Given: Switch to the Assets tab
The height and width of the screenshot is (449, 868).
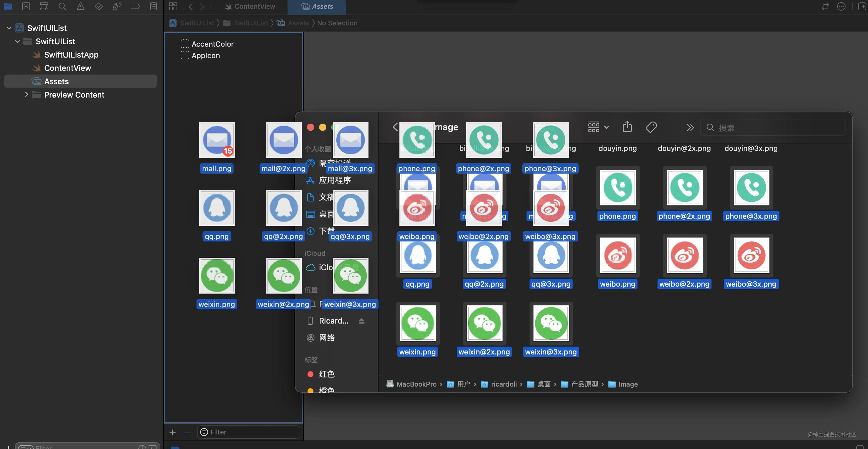Looking at the screenshot, I should tap(317, 6).
